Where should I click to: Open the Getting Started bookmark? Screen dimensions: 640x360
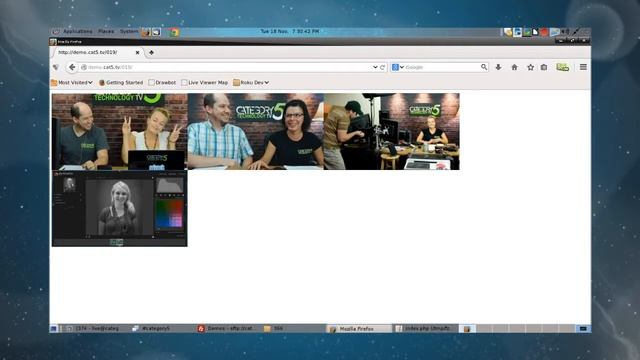point(121,82)
